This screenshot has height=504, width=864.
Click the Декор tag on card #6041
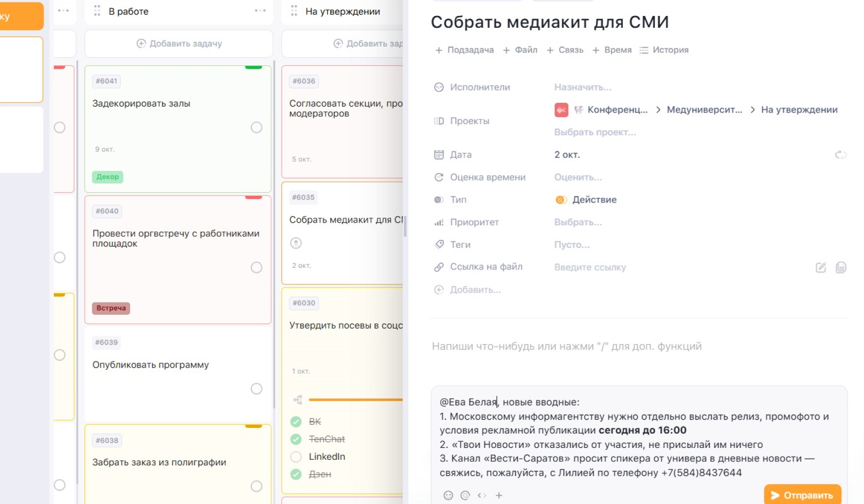[x=107, y=177]
